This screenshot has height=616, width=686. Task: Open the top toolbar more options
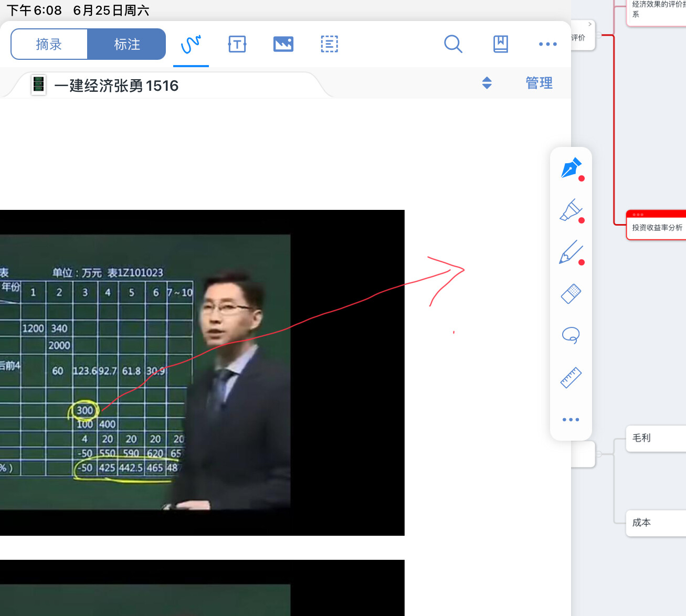(x=548, y=44)
